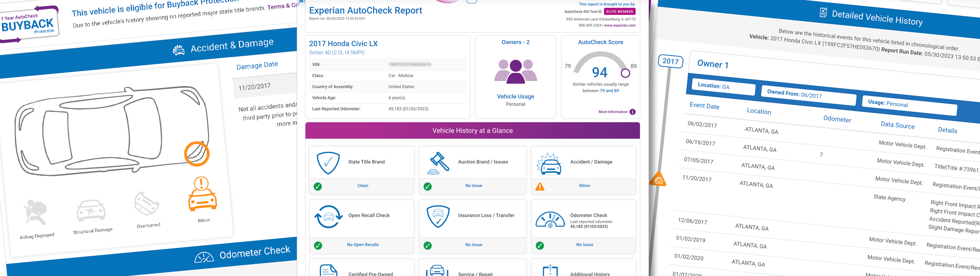This screenshot has width=980, height=276.
Task: Click the Owners group people icon
Action: tap(516, 71)
